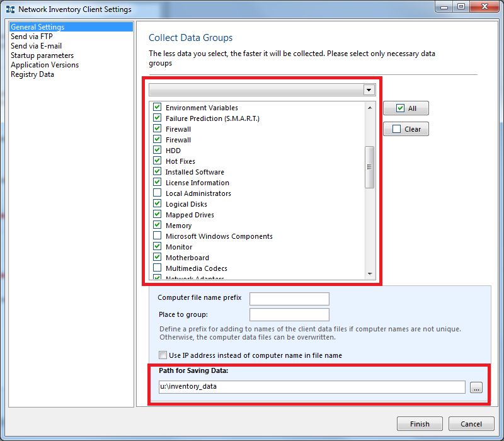
Task: Click the up arrow on the list scrollbar
Action: point(370,107)
